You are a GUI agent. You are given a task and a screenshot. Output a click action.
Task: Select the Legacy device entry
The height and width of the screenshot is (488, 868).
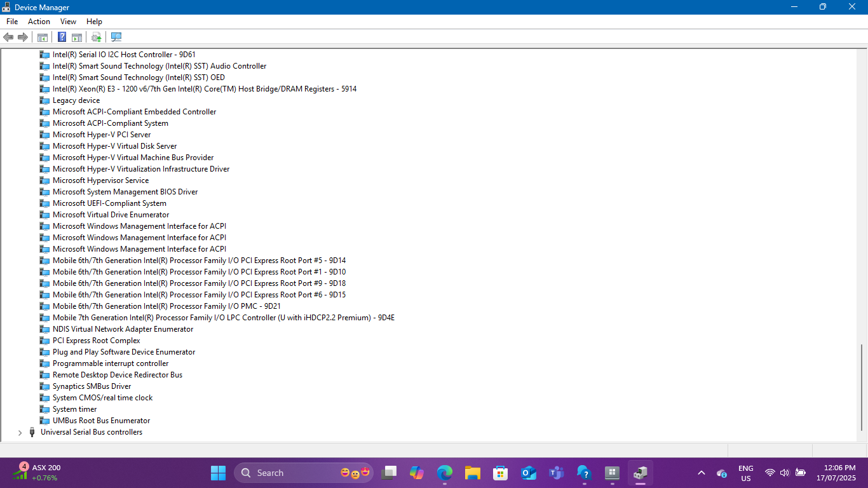[76, 100]
